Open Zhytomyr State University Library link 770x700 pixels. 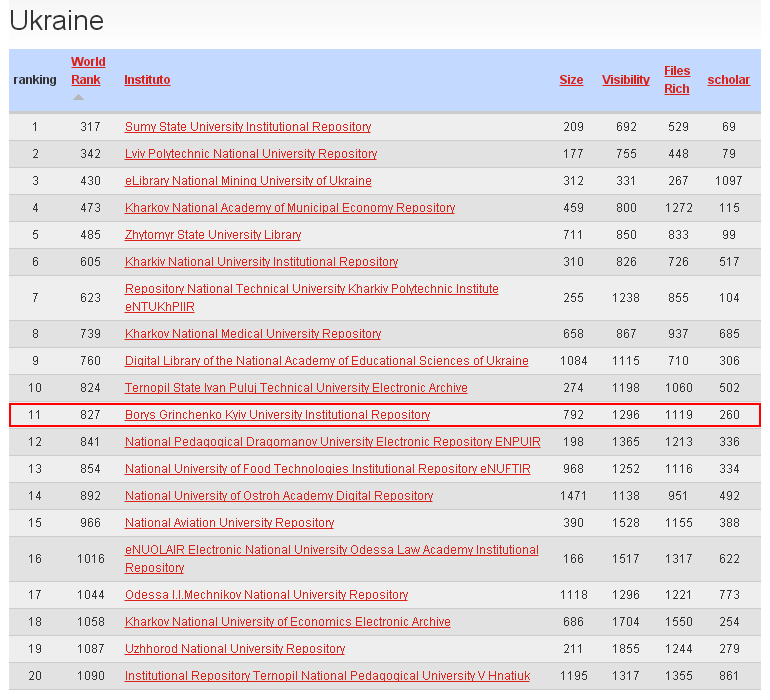[213, 235]
